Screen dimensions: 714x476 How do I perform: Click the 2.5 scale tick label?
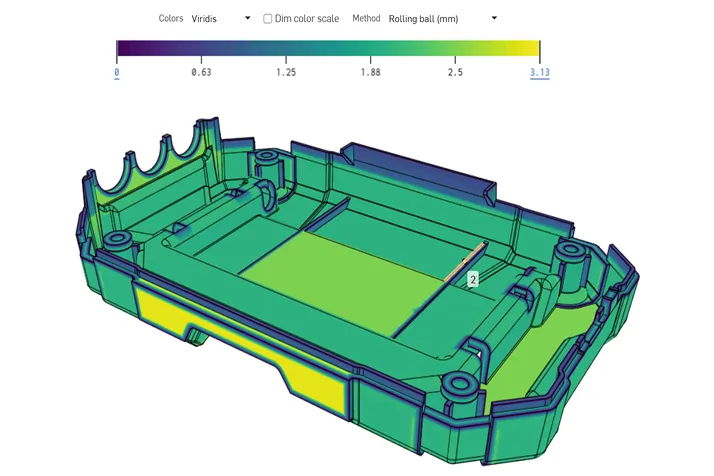point(455,72)
